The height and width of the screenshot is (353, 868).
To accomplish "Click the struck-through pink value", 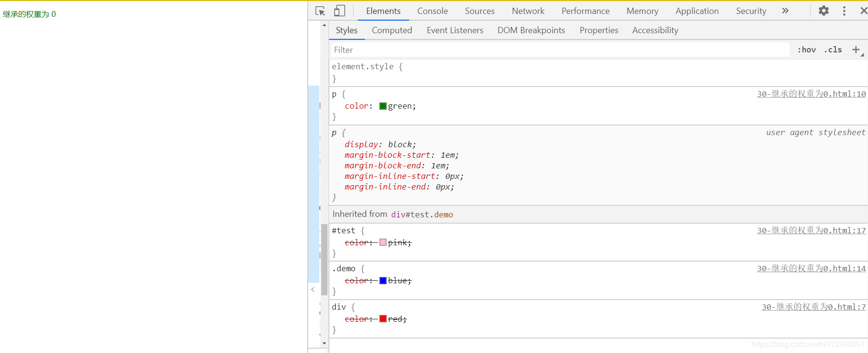I will click(397, 242).
